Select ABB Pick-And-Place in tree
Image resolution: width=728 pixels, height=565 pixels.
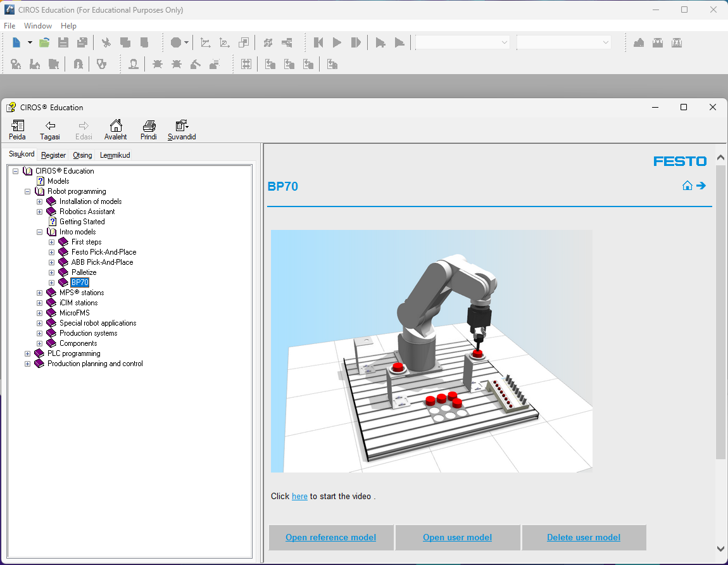(x=102, y=262)
